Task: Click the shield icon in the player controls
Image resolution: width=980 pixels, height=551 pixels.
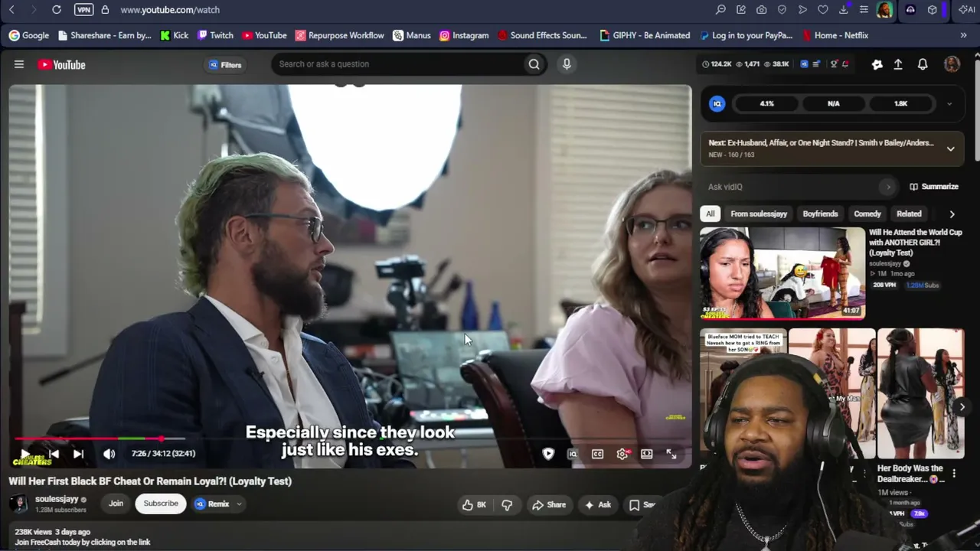Action: pos(548,454)
